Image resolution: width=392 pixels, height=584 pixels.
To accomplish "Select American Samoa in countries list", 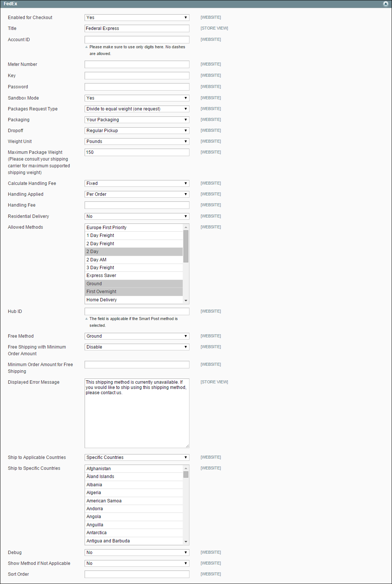I will click(134, 501).
